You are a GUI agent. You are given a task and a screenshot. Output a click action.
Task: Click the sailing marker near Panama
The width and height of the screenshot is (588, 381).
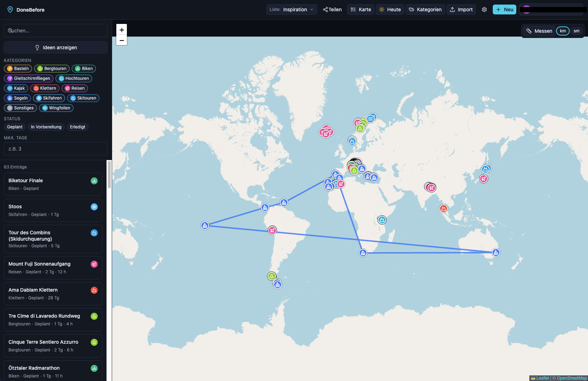pyautogui.click(x=265, y=208)
